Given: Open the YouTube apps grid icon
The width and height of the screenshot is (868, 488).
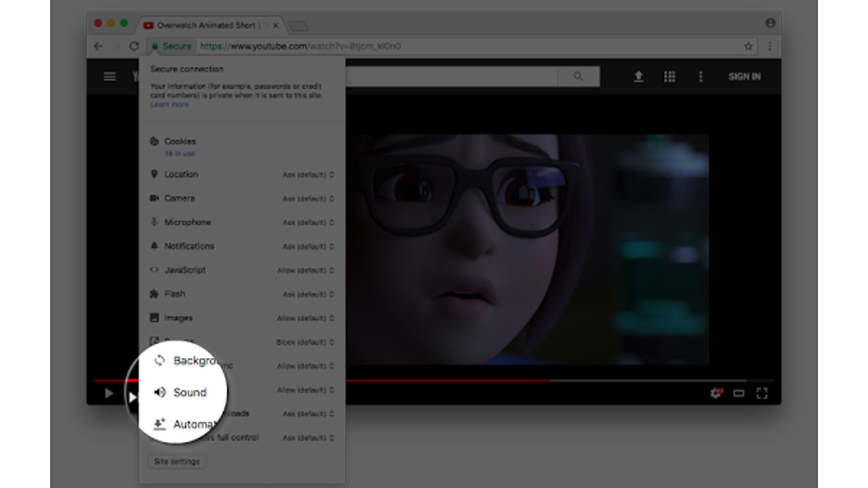Looking at the screenshot, I should [669, 77].
